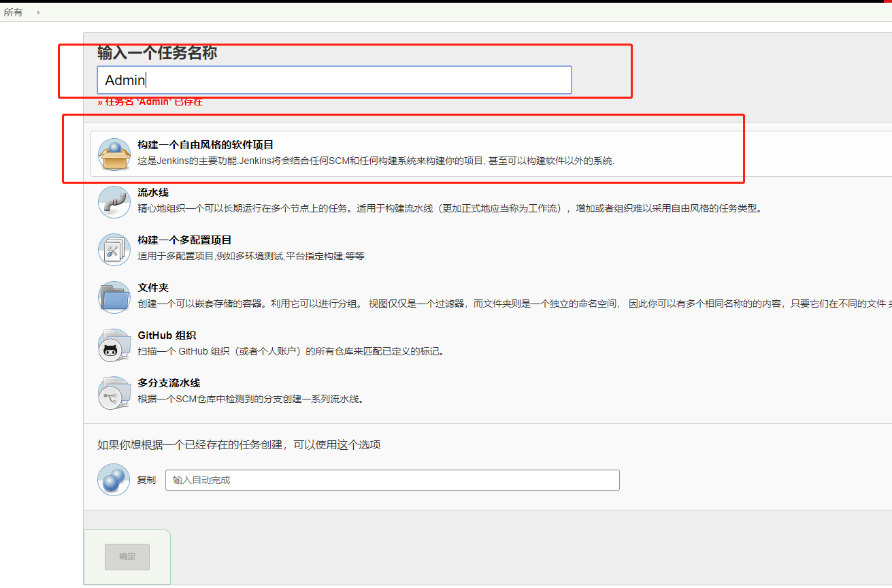Click the copy-from autocomplete input field
Image resolution: width=892 pixels, height=588 pixels.
[393, 480]
